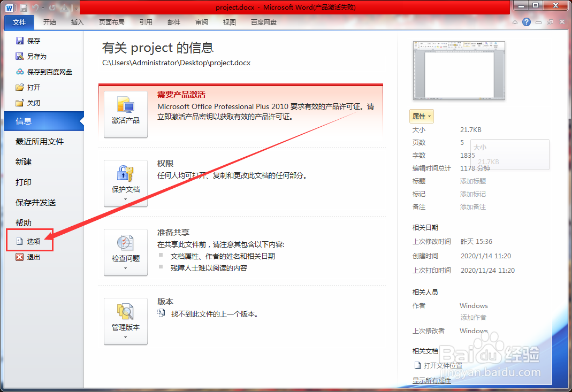This screenshot has width=572, height=392.
Task: Click the 打开文件位置 link
Action: (x=443, y=365)
